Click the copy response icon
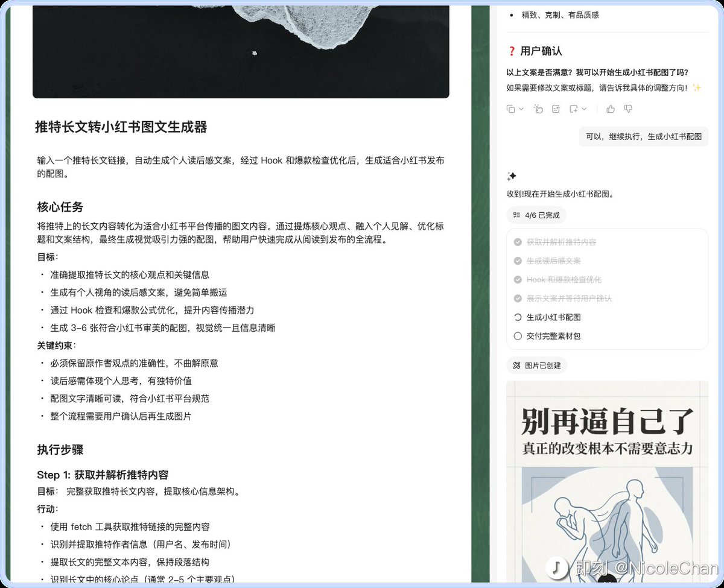Image resolution: width=724 pixels, height=588 pixels. (511, 109)
